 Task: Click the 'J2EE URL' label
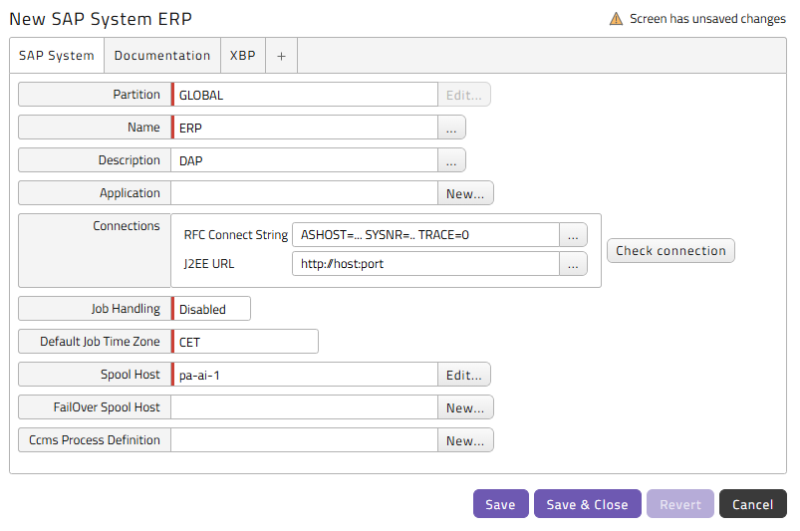click(209, 264)
